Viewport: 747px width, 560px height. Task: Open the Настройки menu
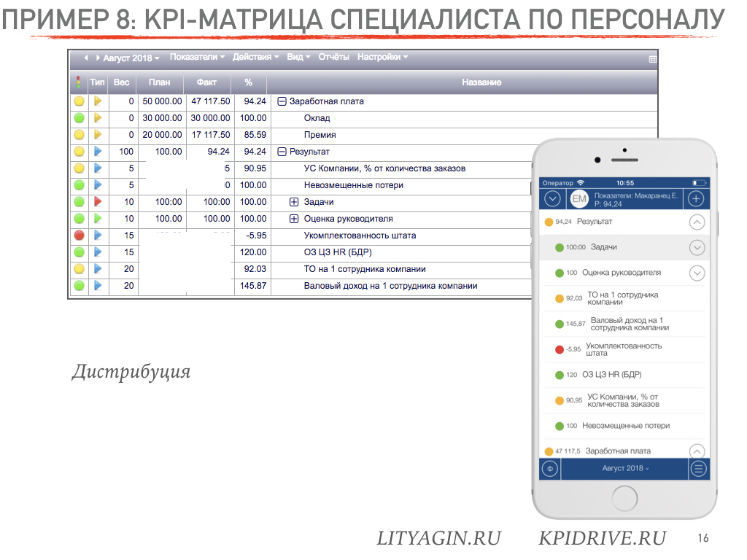[x=382, y=57]
